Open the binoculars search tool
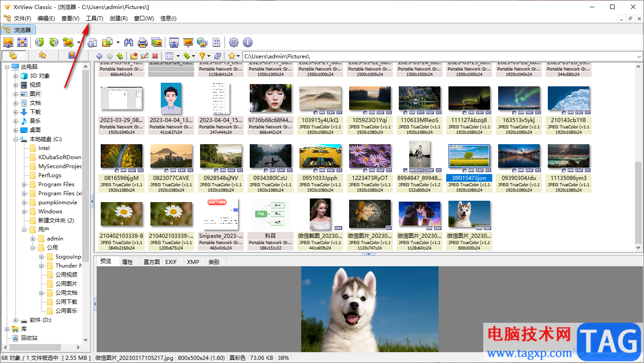 click(x=129, y=42)
